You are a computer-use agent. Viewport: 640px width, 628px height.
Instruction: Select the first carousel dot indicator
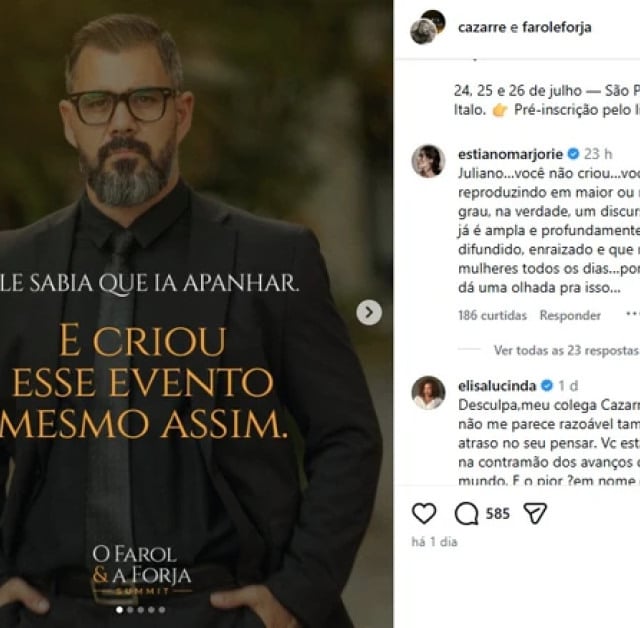120,610
